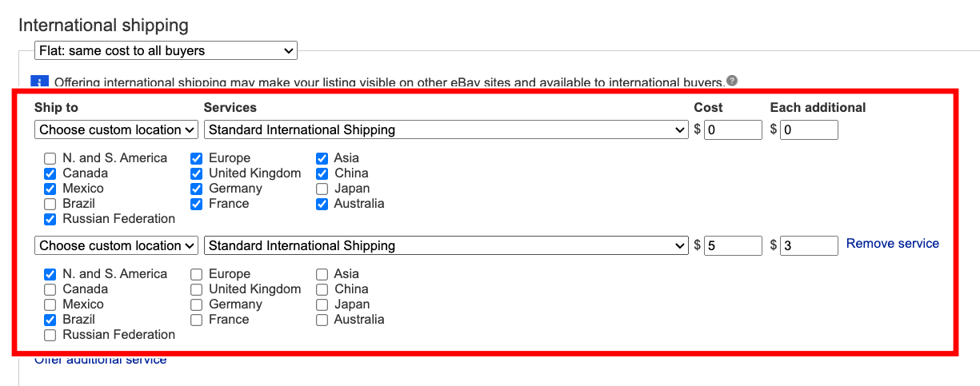Open the second service's "Choose custom location" dropdown
This screenshot has width=980, height=386.
point(117,245)
